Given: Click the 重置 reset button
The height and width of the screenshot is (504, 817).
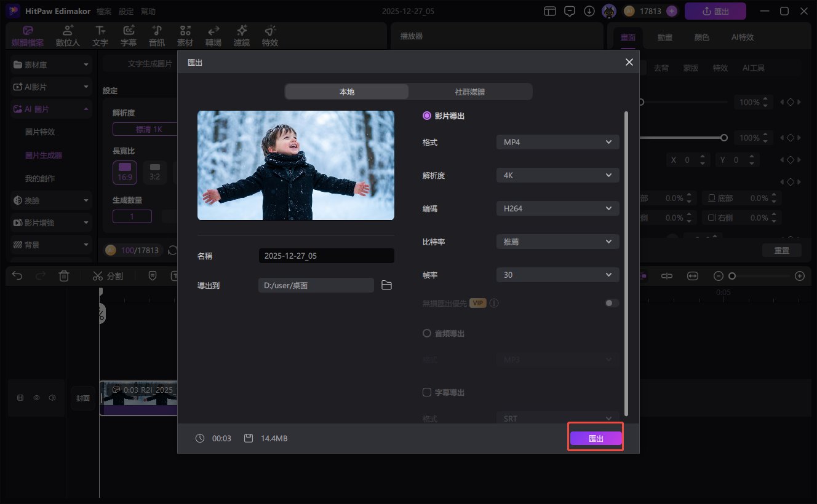Looking at the screenshot, I should tap(781, 250).
